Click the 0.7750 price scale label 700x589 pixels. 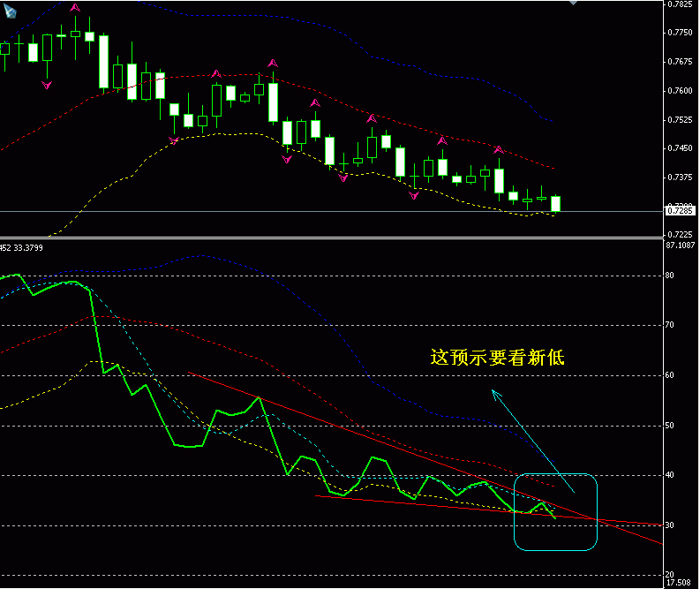click(x=680, y=33)
